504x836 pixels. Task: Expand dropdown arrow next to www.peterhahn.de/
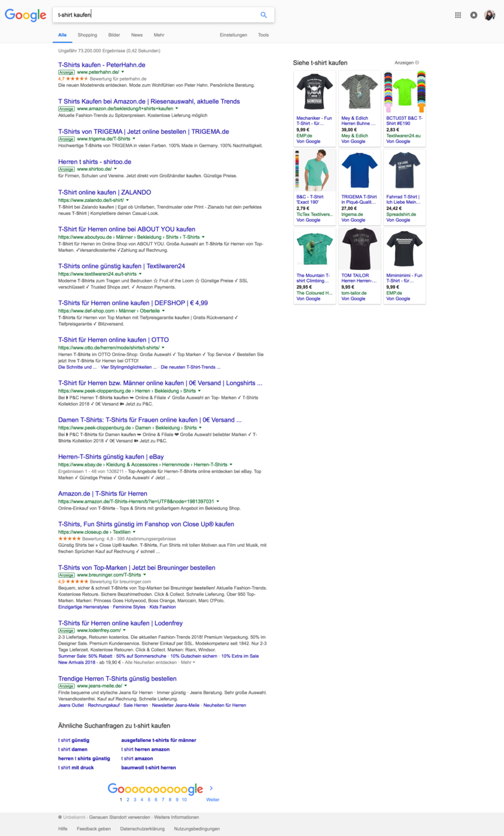123,72
